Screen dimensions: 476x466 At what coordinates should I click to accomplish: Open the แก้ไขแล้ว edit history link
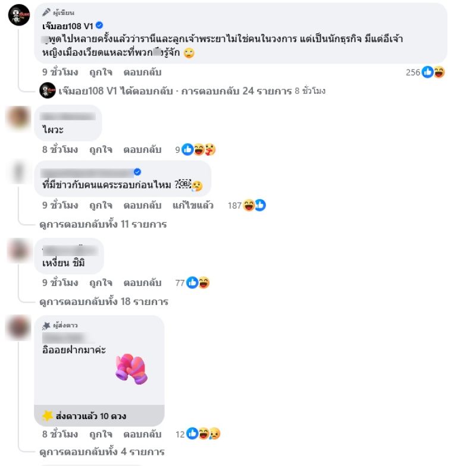point(193,205)
